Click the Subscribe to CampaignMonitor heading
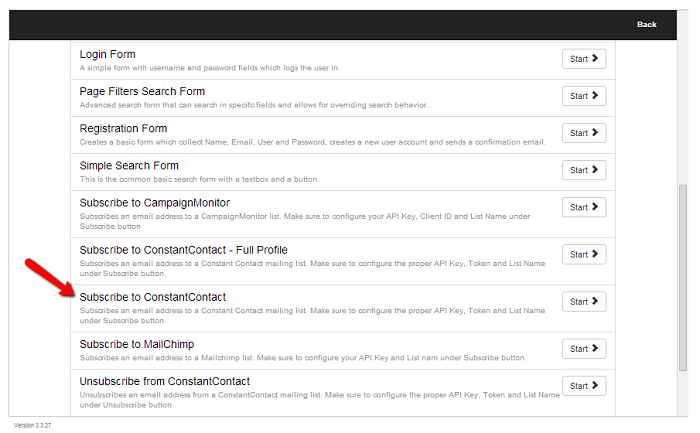 point(154,203)
